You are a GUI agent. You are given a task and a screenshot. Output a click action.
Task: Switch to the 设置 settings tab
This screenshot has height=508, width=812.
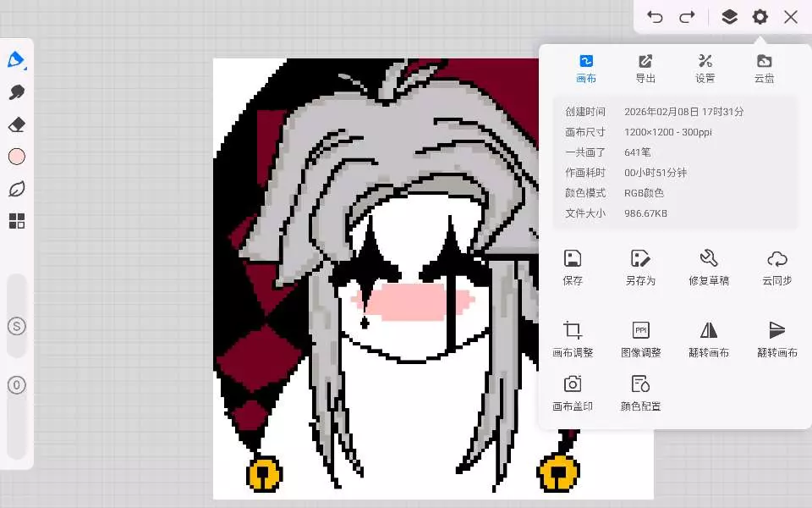tap(705, 69)
